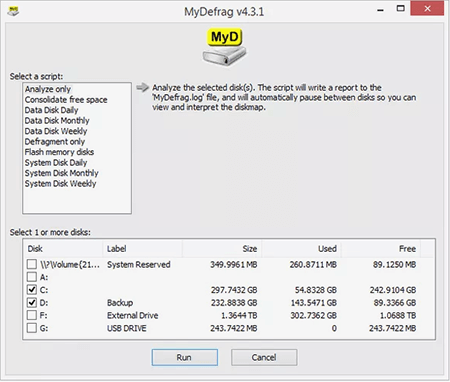Screen dimensions: 450x382
Task: Click the 349.9961 MB size value
Action: click(x=234, y=265)
